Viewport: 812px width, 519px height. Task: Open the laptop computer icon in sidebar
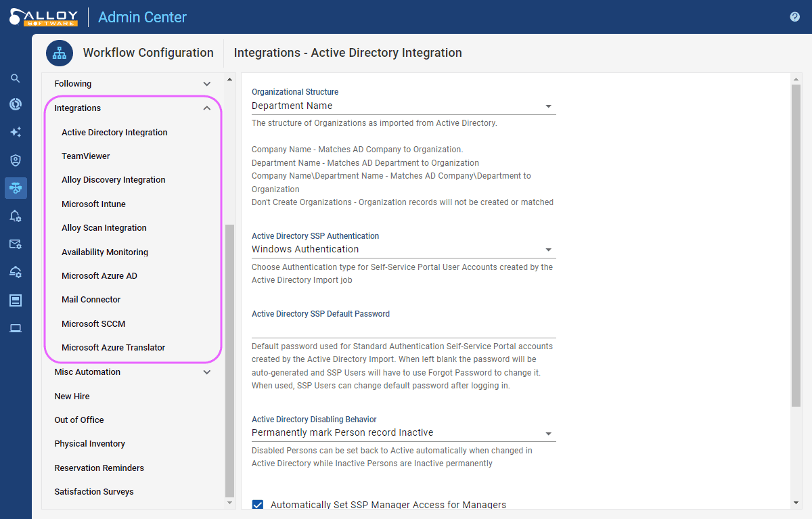tap(16, 328)
